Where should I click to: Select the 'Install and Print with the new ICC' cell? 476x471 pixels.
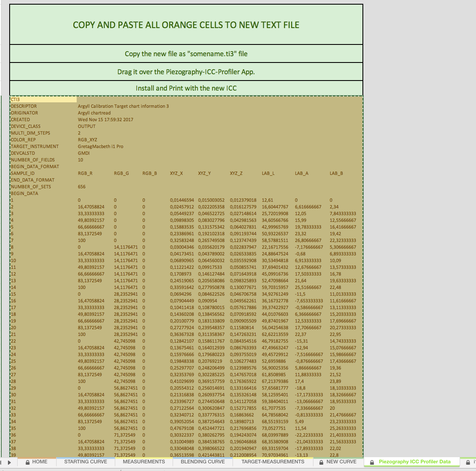tap(186, 88)
